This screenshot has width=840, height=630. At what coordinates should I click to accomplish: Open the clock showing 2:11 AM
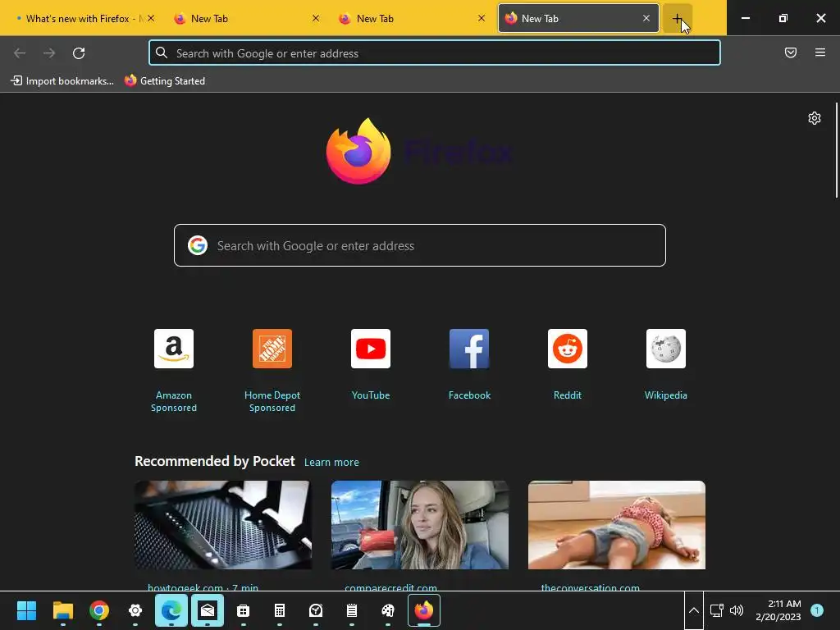pyautogui.click(x=778, y=610)
